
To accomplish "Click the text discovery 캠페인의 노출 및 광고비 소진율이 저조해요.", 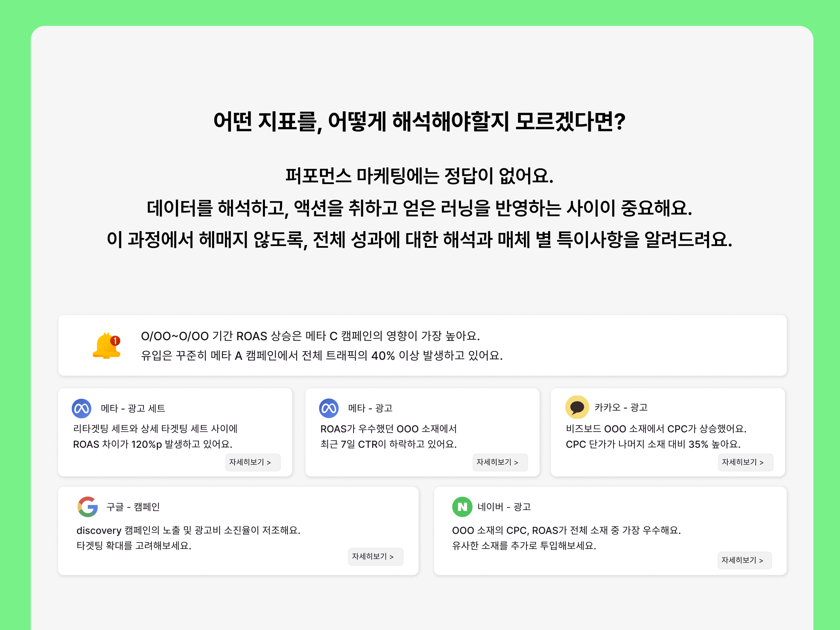I will [188, 531].
